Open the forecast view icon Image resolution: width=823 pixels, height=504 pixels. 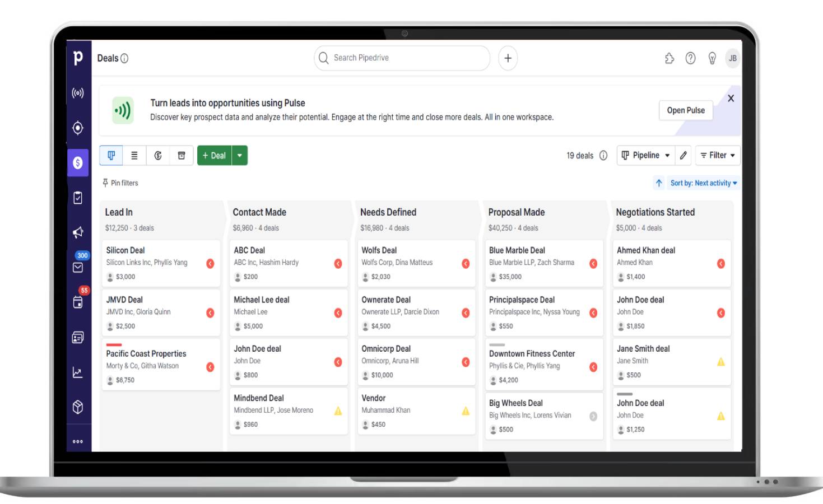pyautogui.click(x=157, y=155)
